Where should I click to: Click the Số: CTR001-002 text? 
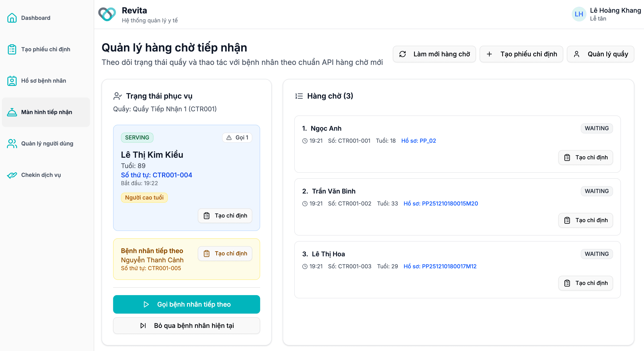point(349,203)
